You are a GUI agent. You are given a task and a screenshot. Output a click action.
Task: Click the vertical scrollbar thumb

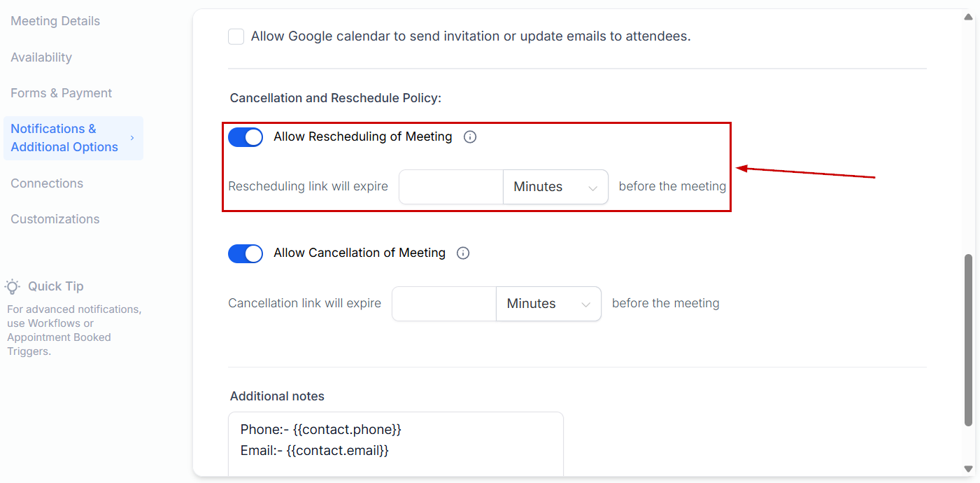pyautogui.click(x=969, y=339)
